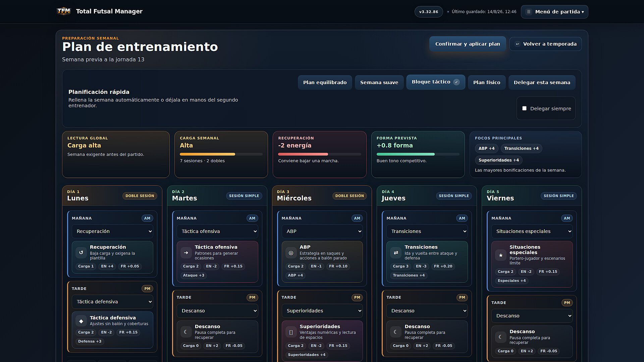Click the AM badge on Miércoles morning
644x362 pixels.
(357, 218)
